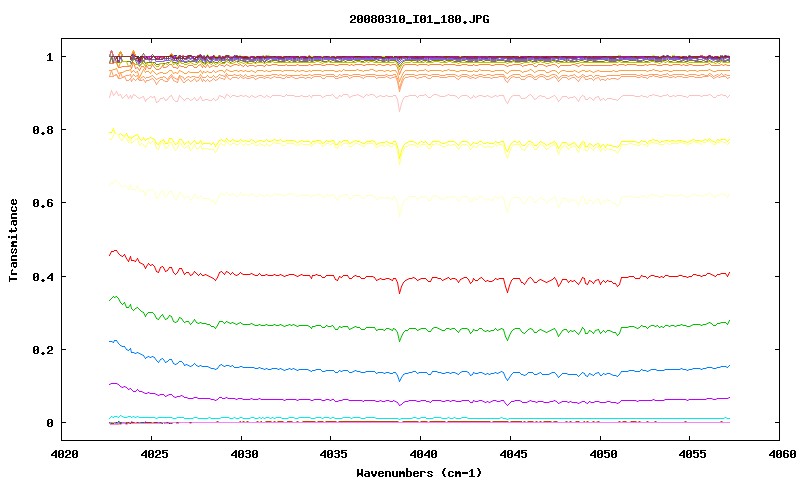Click the Wavenumbers (cm-1) x-axis label
800x480 pixels.
tap(419, 473)
